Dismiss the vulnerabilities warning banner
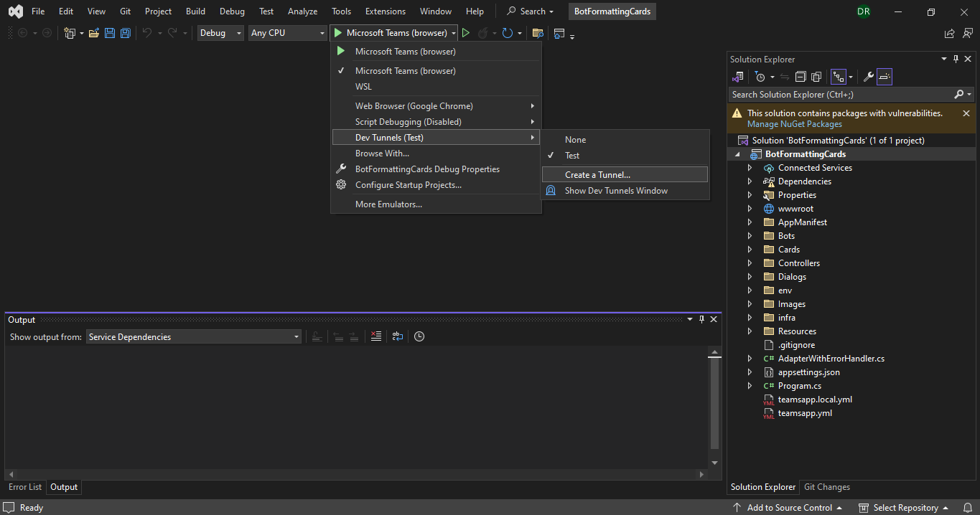 click(966, 113)
